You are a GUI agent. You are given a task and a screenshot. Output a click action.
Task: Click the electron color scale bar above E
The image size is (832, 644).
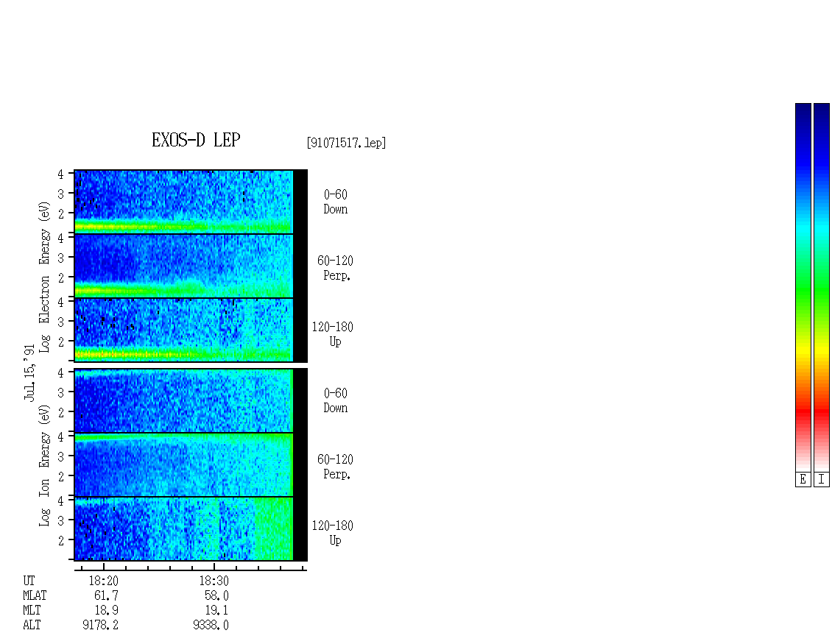click(803, 287)
